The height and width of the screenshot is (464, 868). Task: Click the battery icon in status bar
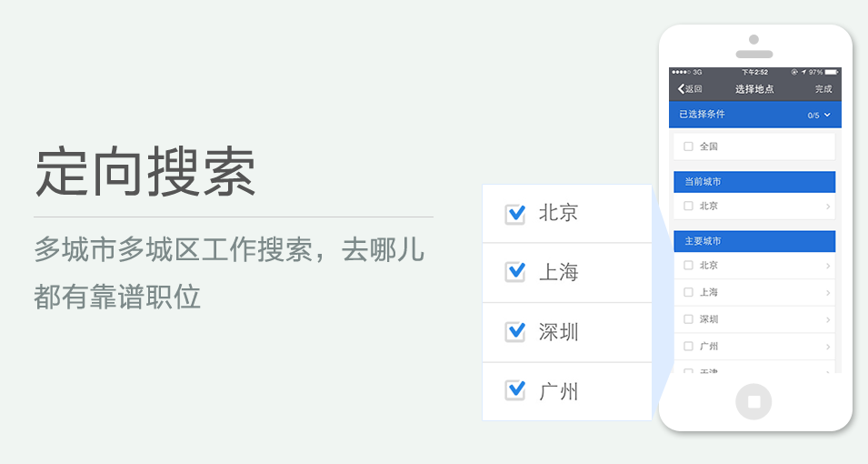pyautogui.click(x=831, y=72)
